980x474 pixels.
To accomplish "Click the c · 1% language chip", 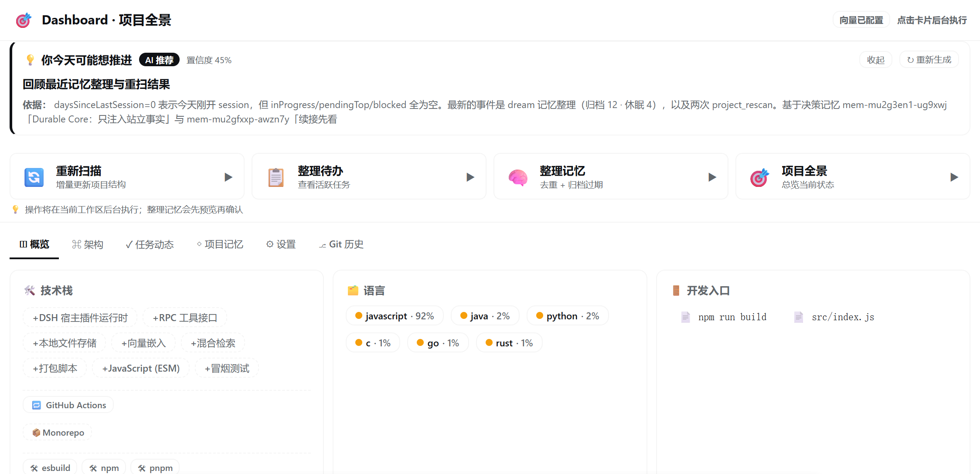I will click(373, 343).
